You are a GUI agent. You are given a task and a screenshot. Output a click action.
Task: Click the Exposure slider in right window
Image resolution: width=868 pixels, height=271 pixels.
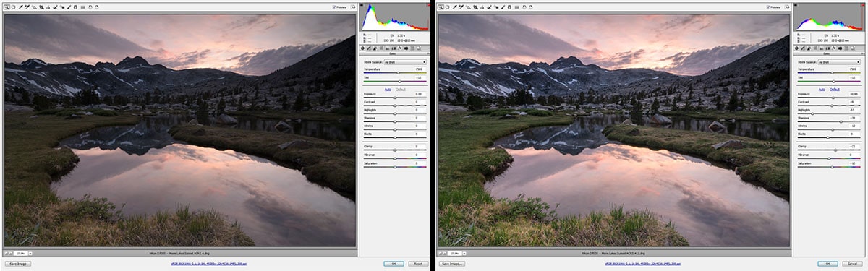pos(830,98)
